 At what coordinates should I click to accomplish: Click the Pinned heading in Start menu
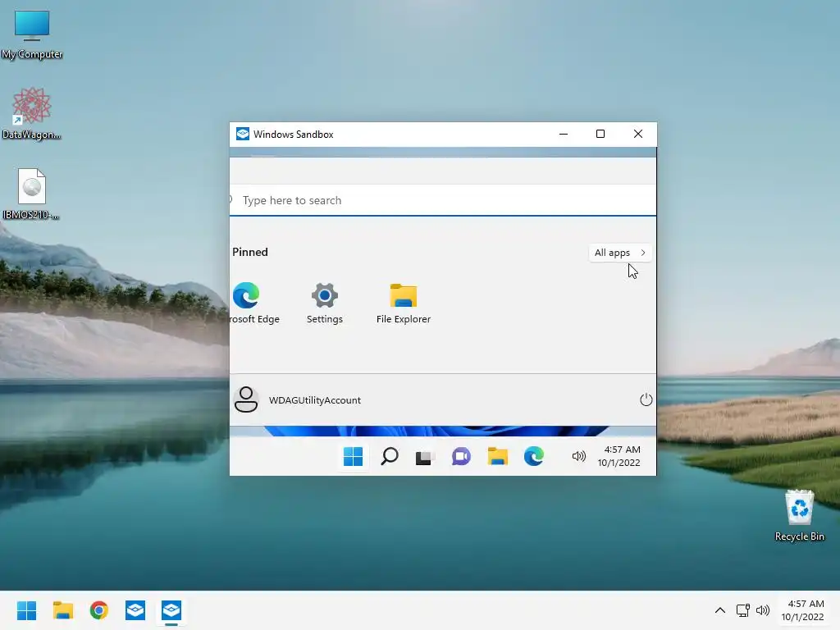tap(250, 252)
